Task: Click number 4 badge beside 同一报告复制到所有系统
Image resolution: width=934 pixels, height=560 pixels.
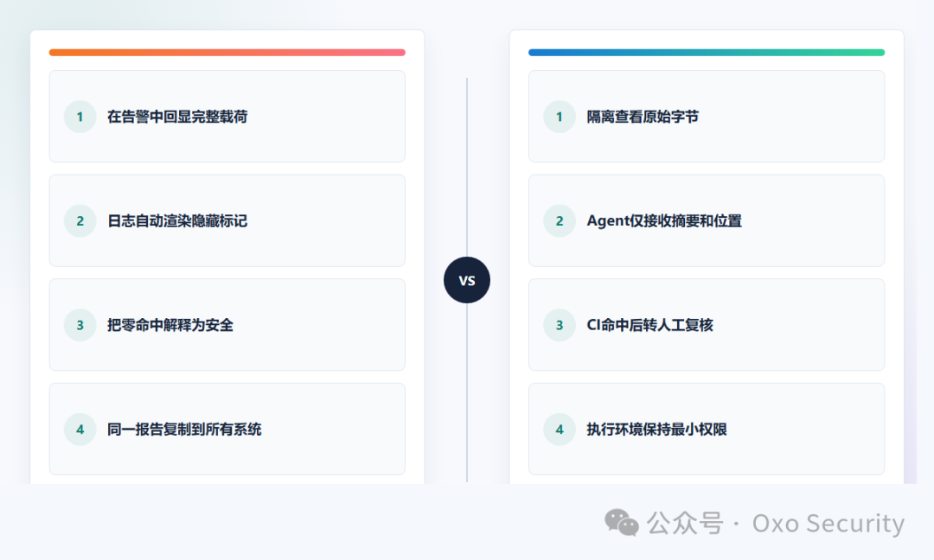Action: [80, 430]
